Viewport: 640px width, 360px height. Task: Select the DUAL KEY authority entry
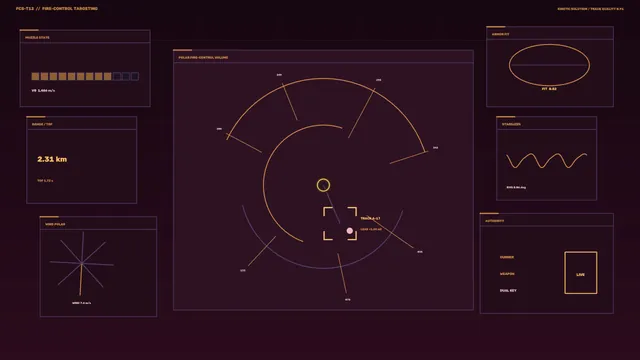click(508, 291)
